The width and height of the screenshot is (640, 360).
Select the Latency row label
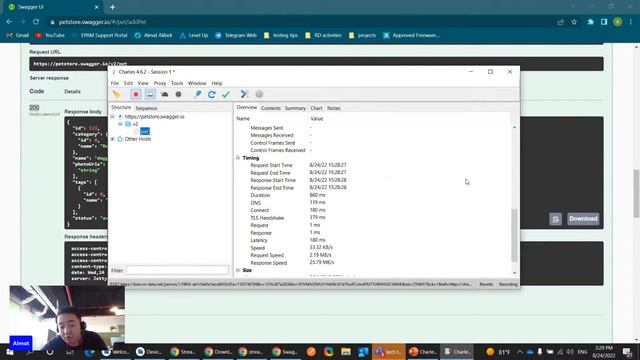tap(259, 240)
